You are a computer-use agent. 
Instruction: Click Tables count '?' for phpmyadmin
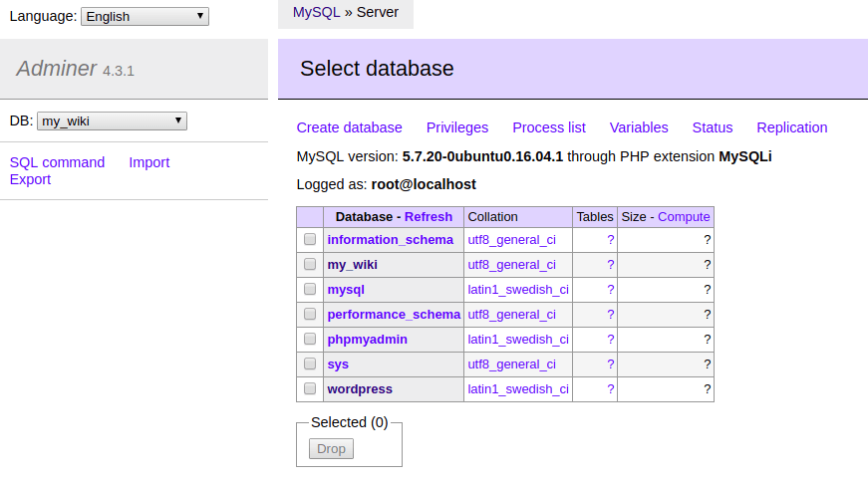coord(610,339)
